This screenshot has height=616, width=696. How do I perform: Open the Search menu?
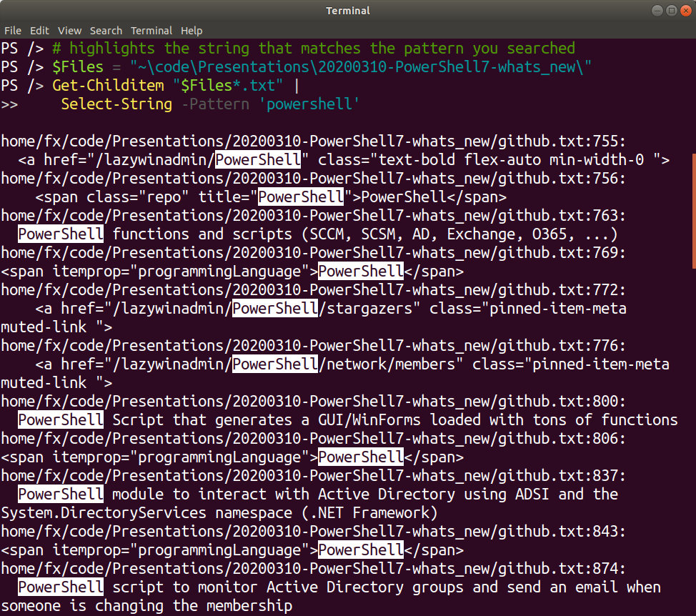point(106,31)
